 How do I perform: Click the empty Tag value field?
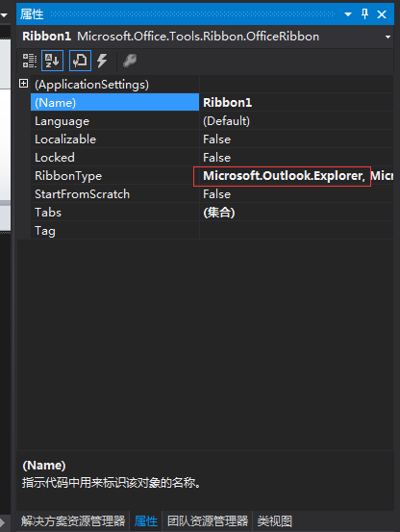[296, 231]
